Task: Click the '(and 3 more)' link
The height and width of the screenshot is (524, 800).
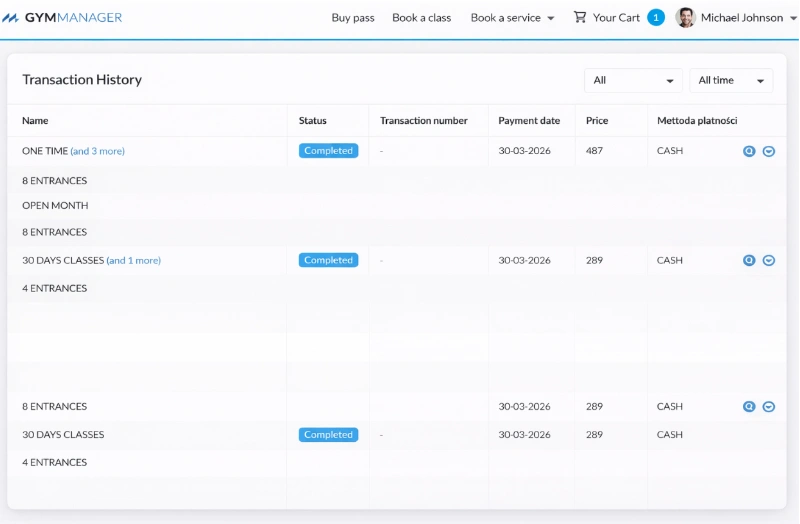Action: tap(97, 151)
